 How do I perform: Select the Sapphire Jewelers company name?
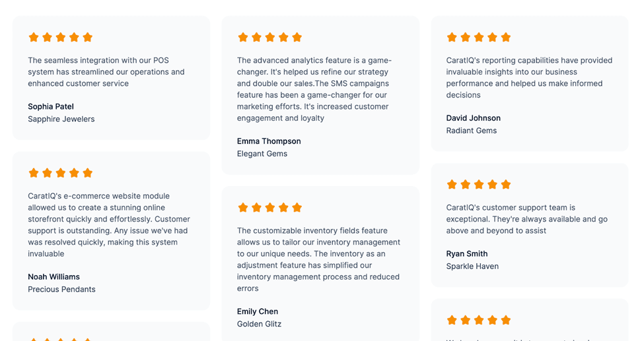click(x=61, y=119)
